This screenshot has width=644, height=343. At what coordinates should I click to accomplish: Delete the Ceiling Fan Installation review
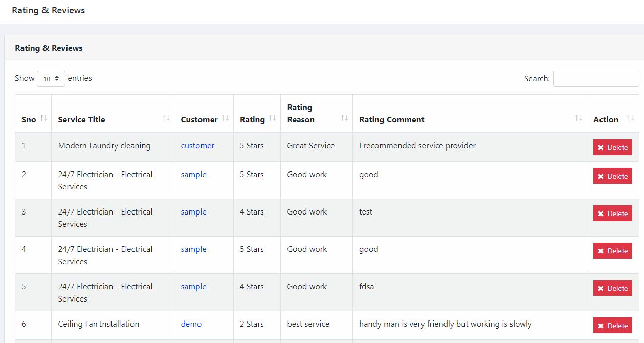point(612,326)
